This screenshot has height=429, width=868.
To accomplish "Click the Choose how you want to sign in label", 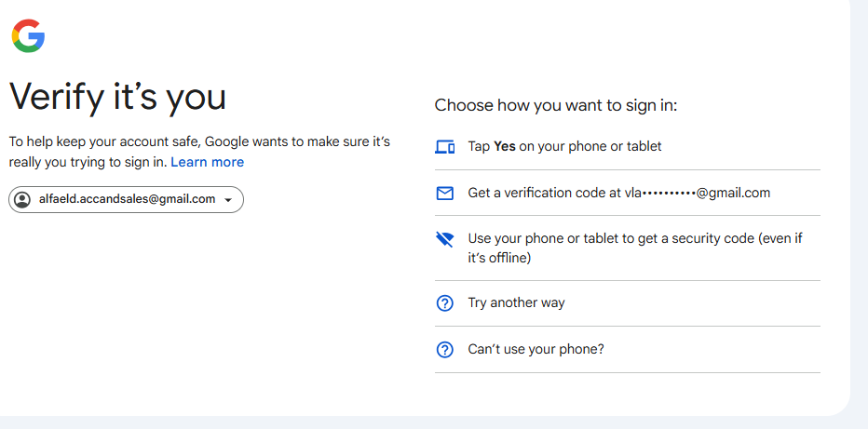I will [555, 105].
